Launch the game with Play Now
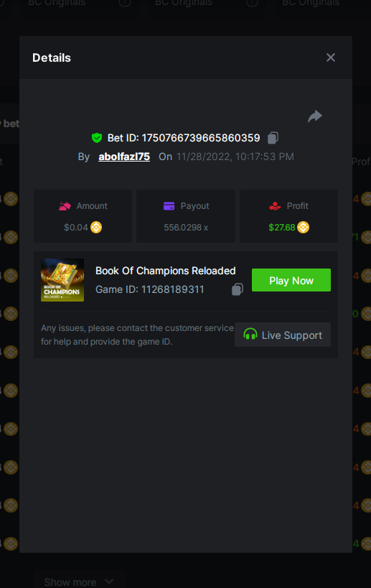Image resolution: width=371 pixels, height=588 pixels. tap(291, 280)
